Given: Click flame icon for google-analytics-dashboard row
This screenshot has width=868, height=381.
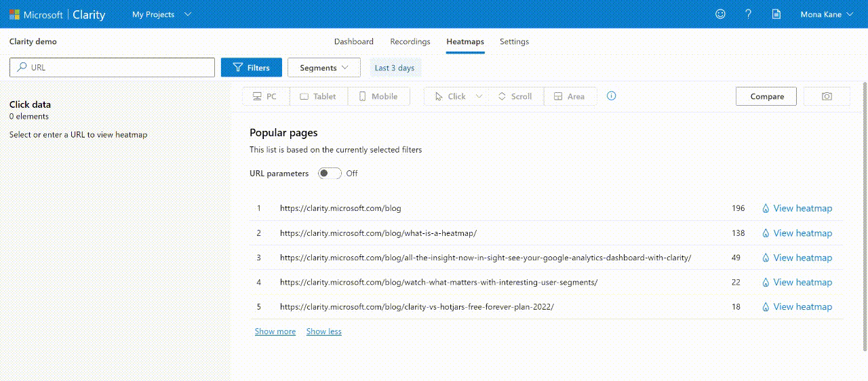Looking at the screenshot, I should [x=766, y=258].
